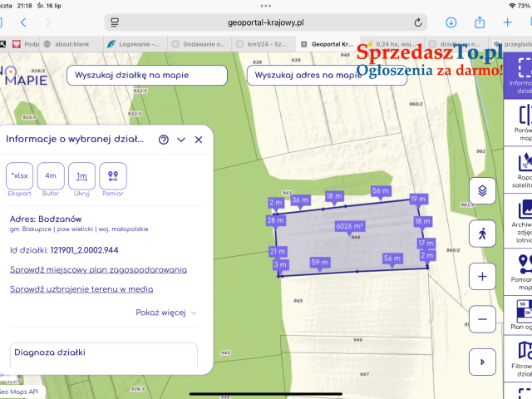Collapse the parcel information panel chevron
532x399 pixels.
coord(181,140)
